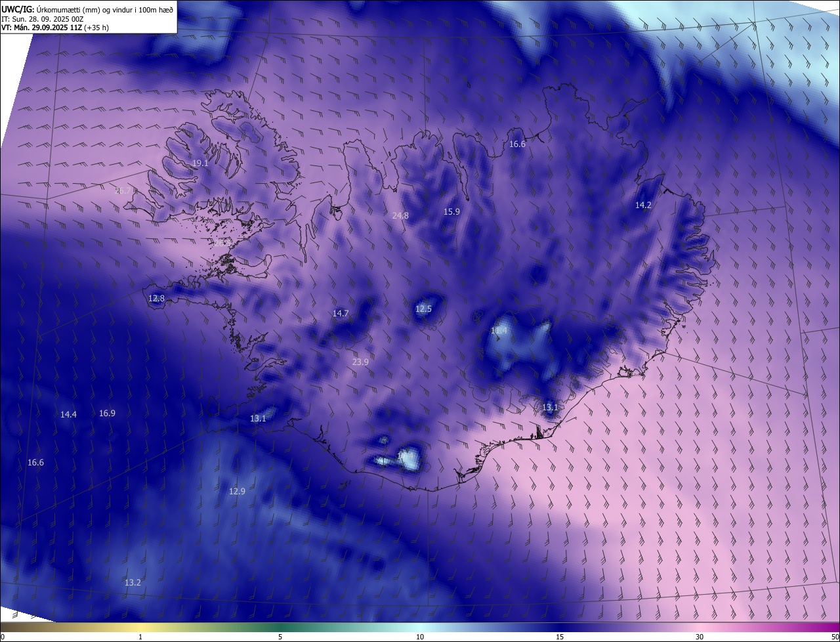Click the 24.8 value label
Viewport: 840px width, 642px height.
(x=400, y=215)
